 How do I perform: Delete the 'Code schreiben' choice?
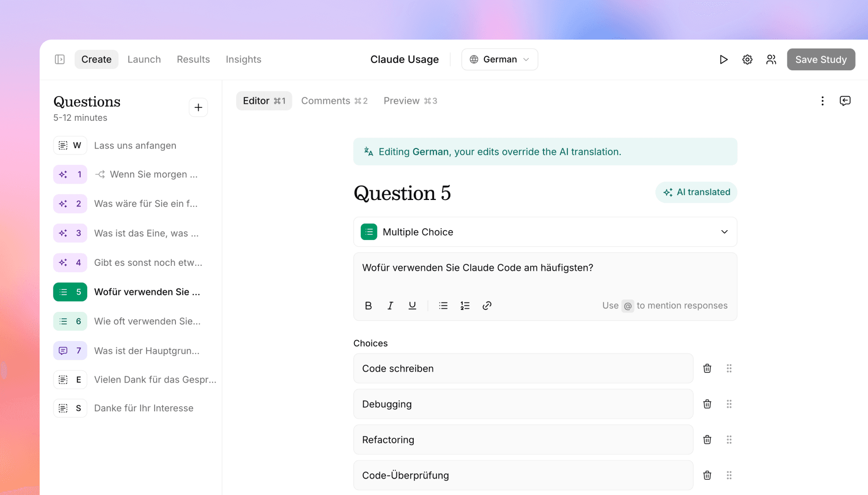tap(707, 368)
